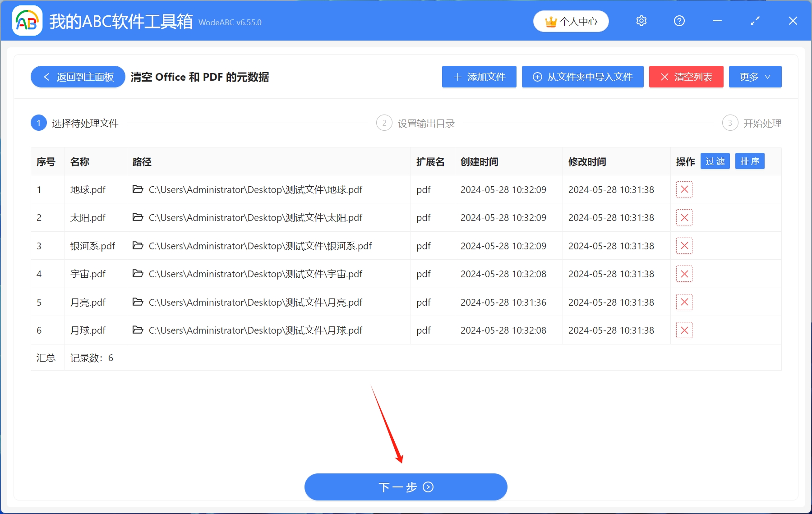Image resolution: width=812 pixels, height=514 pixels.
Task: Delete 月球.pdf using its red X
Action: [x=684, y=330]
